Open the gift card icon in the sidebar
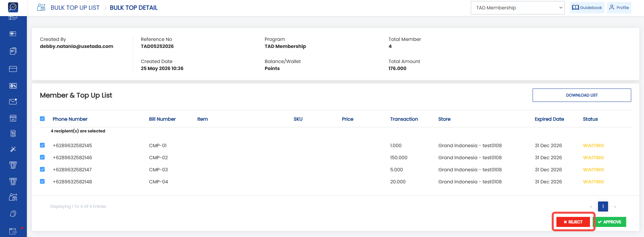Image resolution: width=644 pixels, height=237 pixels. pos(13,34)
